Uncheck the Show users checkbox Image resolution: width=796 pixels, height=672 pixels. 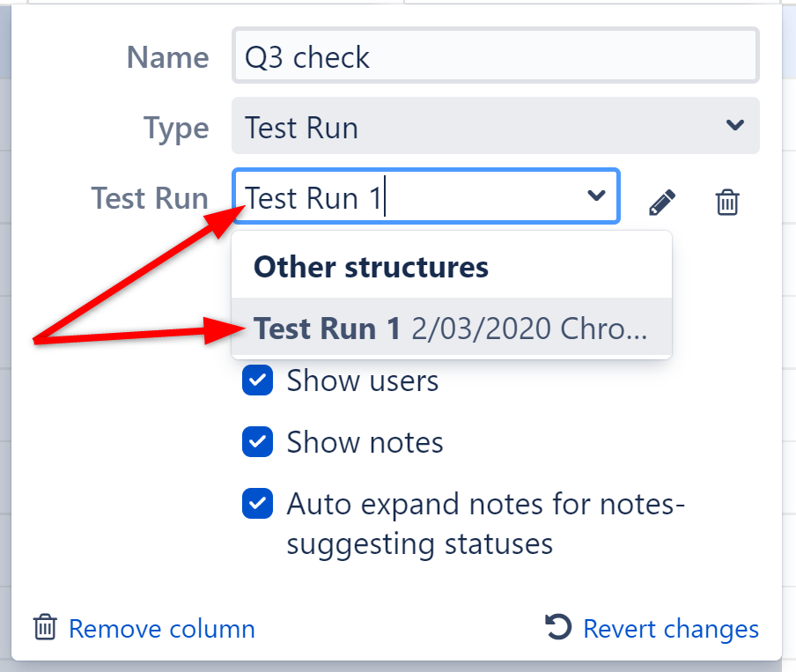pyautogui.click(x=257, y=380)
